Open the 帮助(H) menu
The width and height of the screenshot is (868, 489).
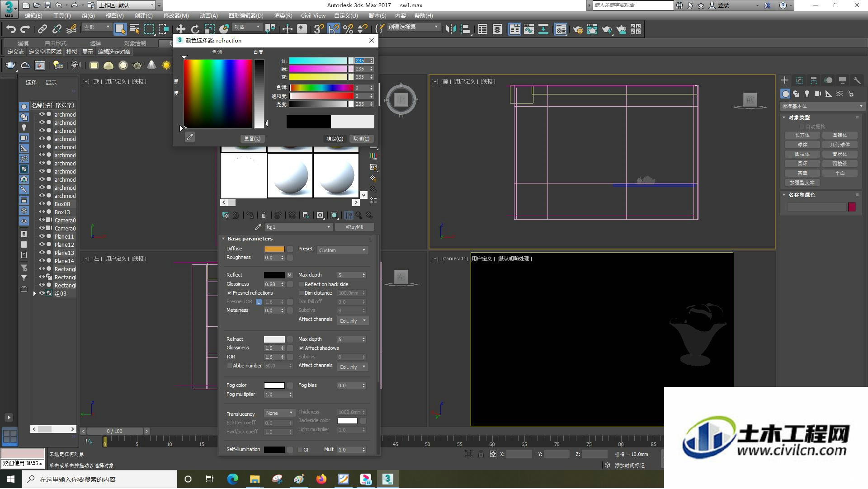coord(424,16)
